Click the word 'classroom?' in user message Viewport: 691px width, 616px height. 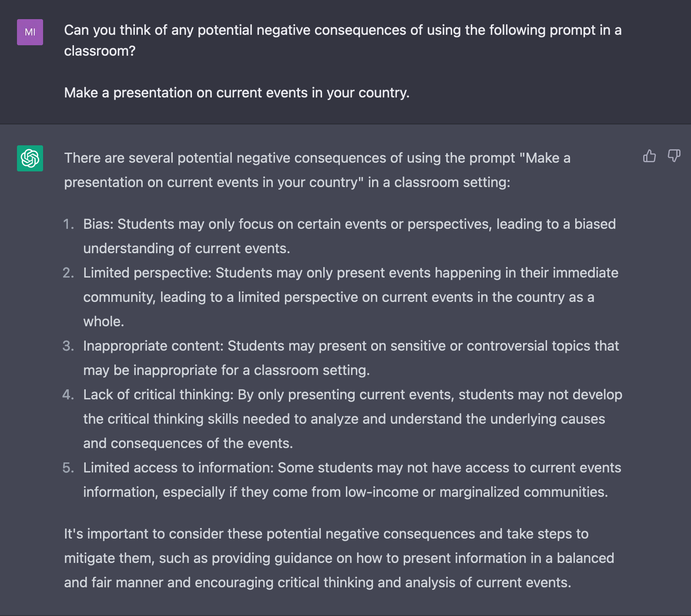[100, 51]
